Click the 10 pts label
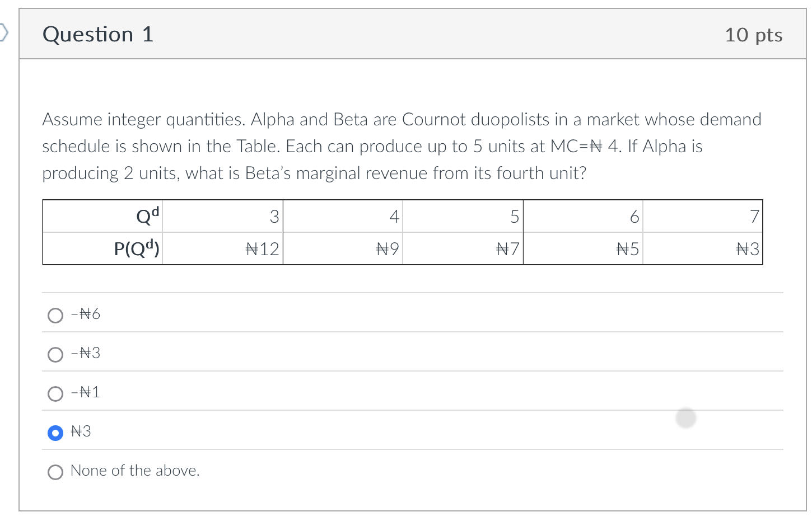Viewport: 812px width, 526px height. 754,35
